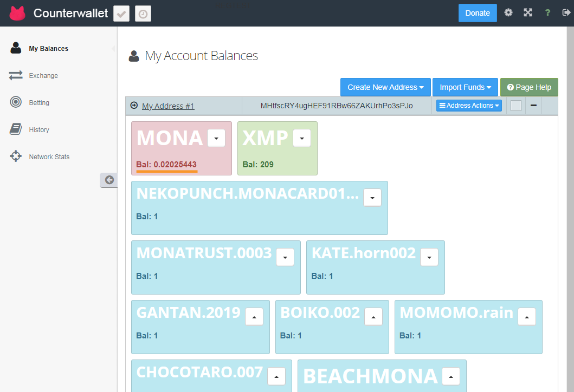
Task: Open settings gear icon
Action: point(508,13)
